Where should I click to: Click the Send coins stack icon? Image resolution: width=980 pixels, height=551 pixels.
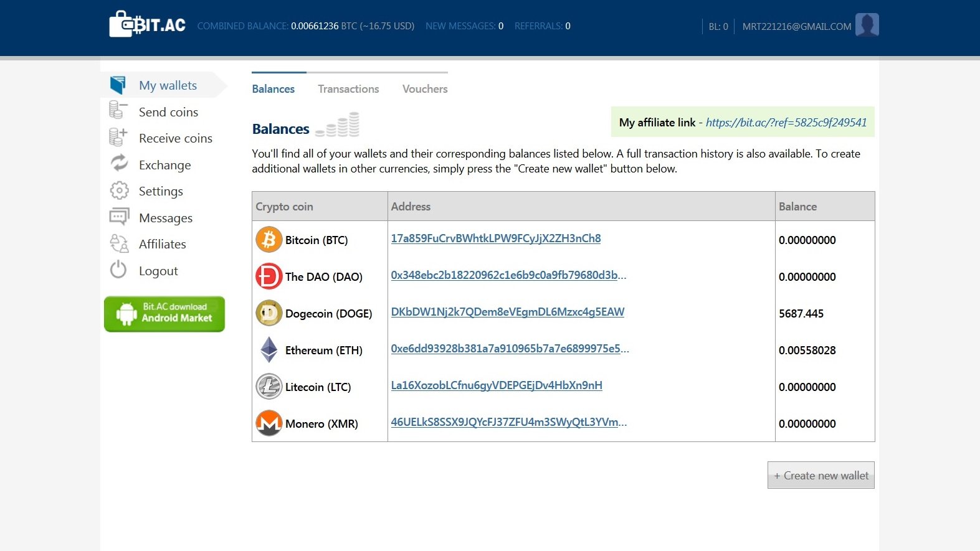[118, 110]
